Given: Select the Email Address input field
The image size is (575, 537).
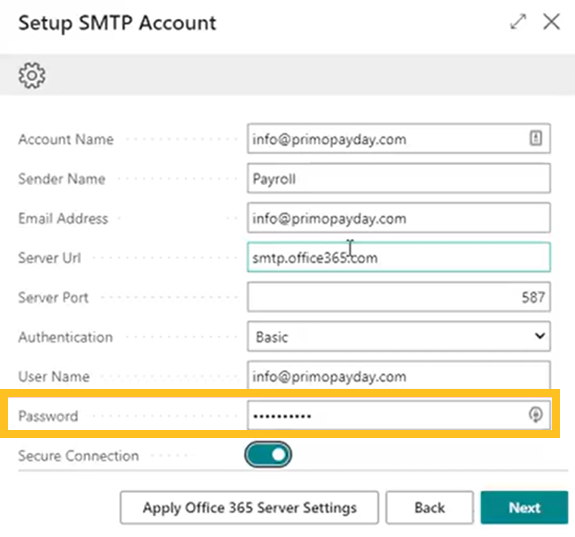Looking at the screenshot, I should tap(399, 218).
